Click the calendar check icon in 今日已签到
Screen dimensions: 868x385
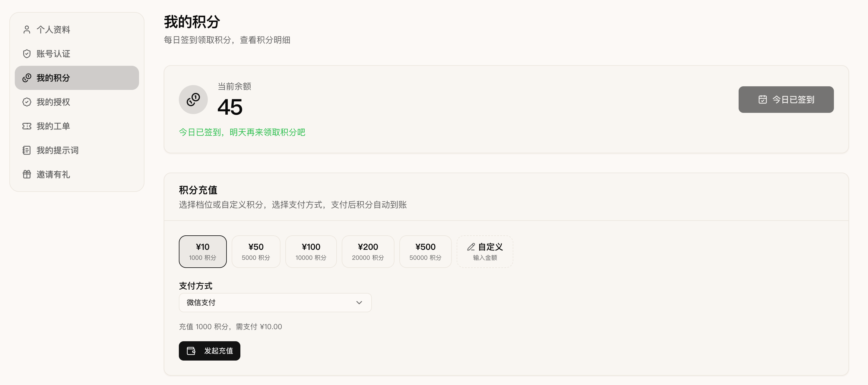click(x=762, y=100)
